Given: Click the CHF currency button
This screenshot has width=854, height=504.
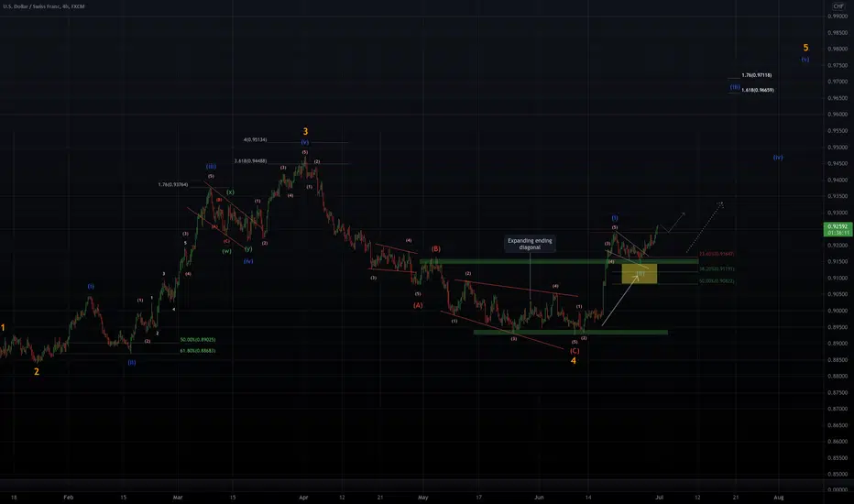Looking at the screenshot, I should 838,6.
